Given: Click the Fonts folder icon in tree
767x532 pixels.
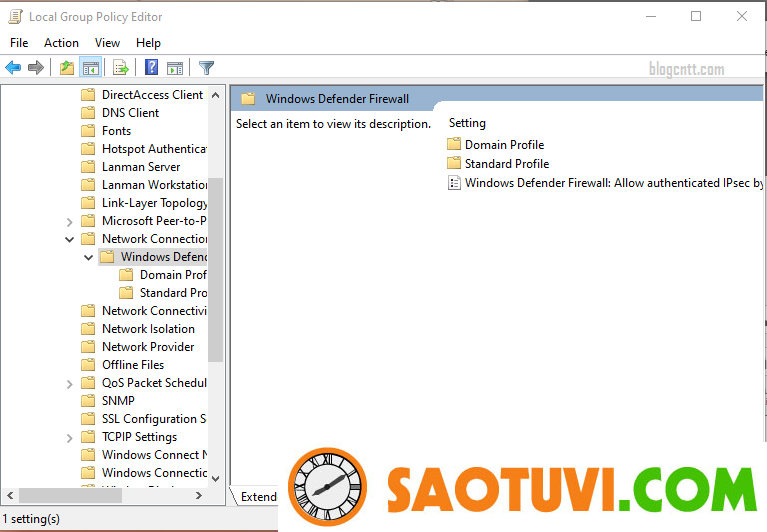Looking at the screenshot, I should 88,131.
